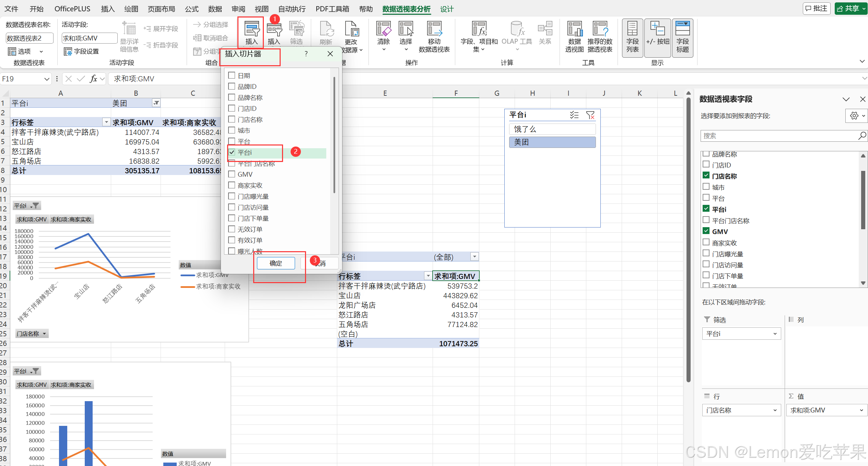Open the 美团 filter dropdown in cell B1
Screen dimensions: 868x466
tap(156, 103)
